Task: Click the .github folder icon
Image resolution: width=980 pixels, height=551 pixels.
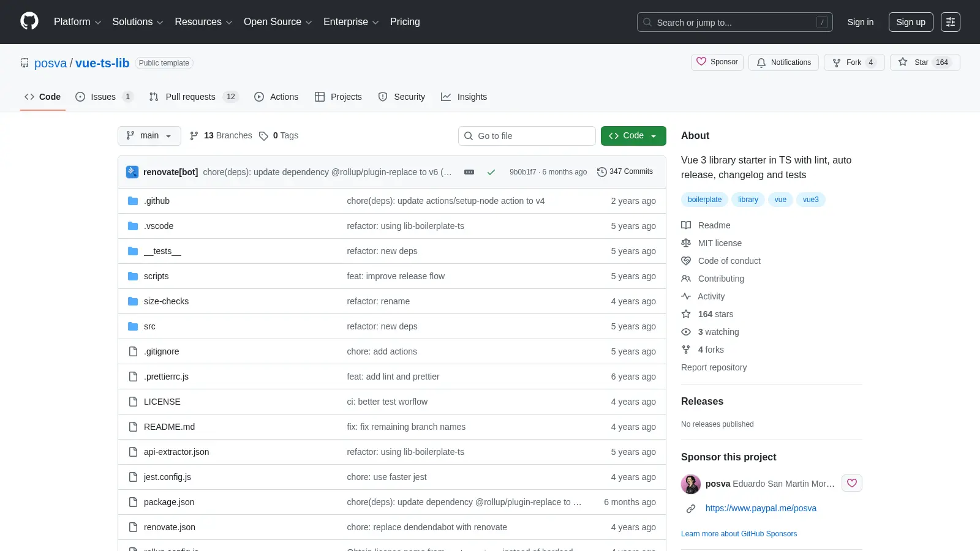Action: coord(133,201)
